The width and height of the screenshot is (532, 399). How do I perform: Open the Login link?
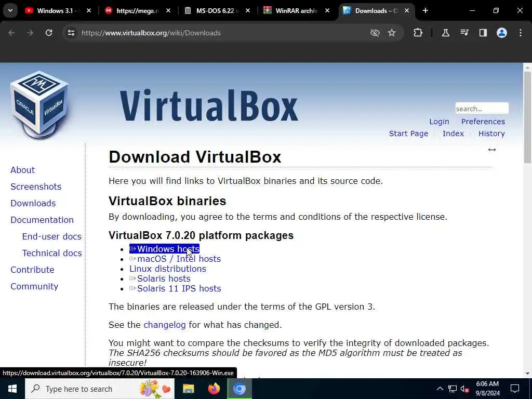[x=439, y=122]
